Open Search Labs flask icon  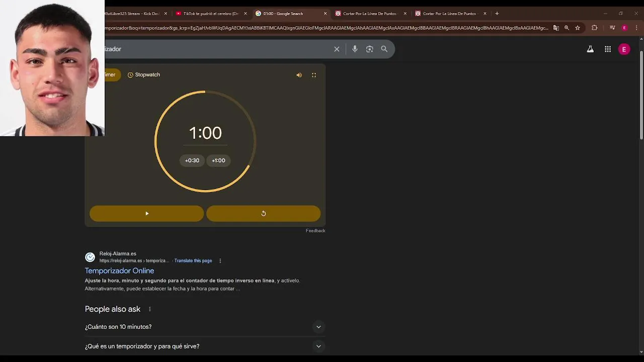590,49
